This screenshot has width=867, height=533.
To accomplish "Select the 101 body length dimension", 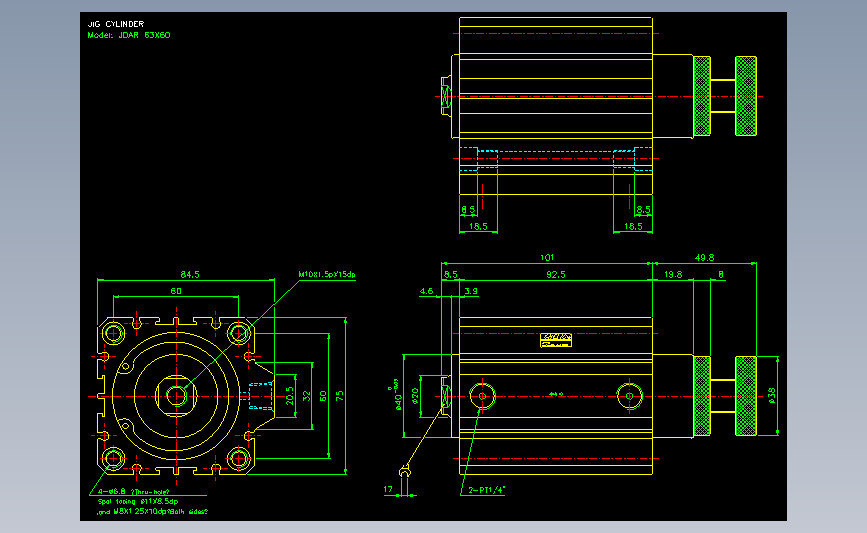I will tap(547, 258).
